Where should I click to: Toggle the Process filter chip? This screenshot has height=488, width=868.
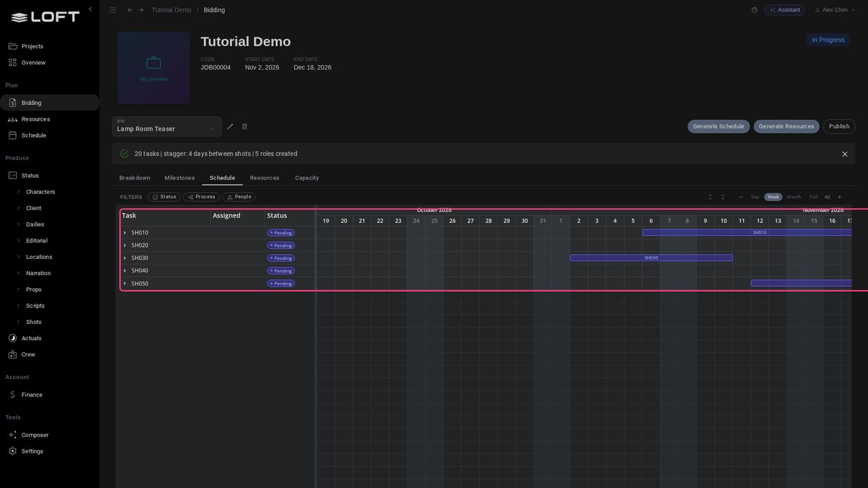click(201, 197)
